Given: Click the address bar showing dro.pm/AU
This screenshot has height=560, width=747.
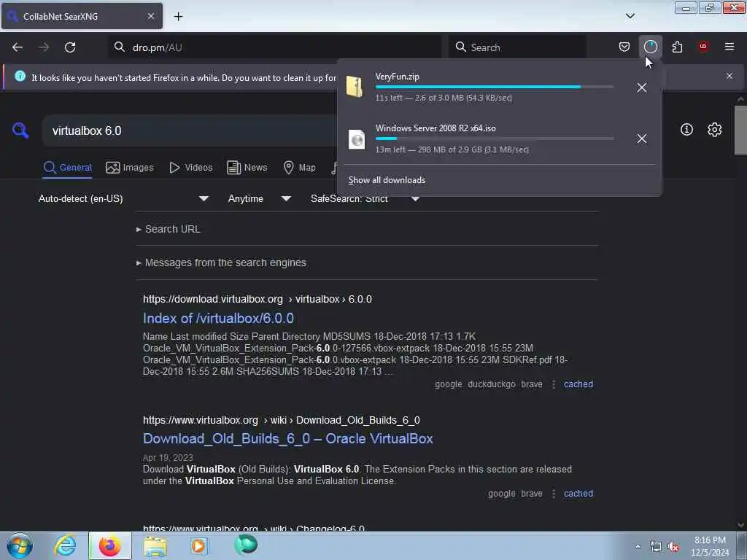Looking at the screenshot, I should 276,47.
